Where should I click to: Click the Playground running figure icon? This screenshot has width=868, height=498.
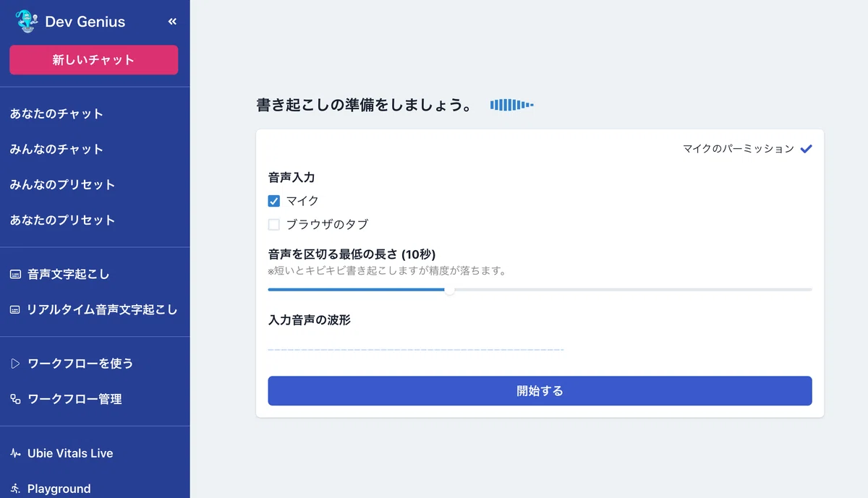click(x=15, y=489)
